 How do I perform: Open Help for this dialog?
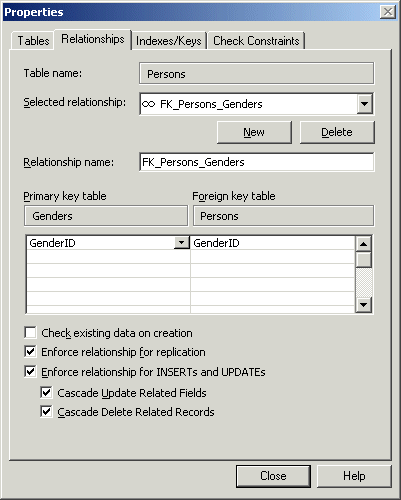[x=354, y=476]
